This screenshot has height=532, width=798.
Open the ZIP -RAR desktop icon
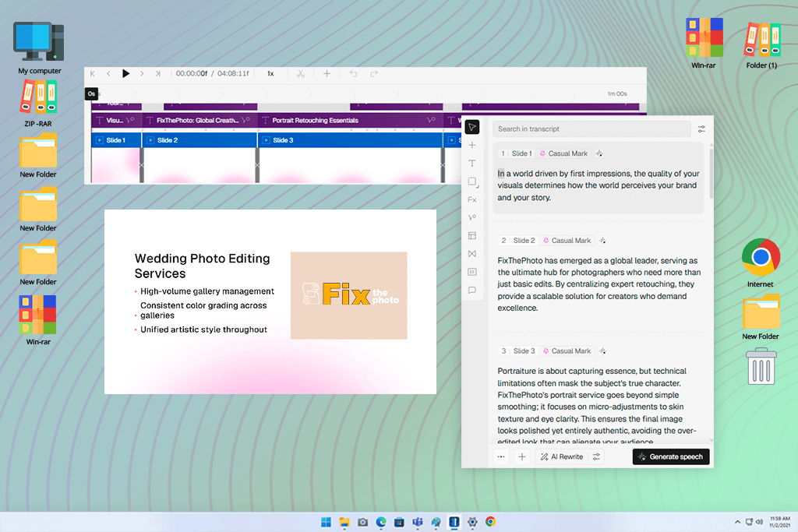tap(38, 104)
